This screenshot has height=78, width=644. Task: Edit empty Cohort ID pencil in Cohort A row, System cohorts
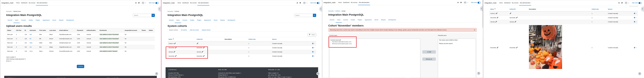point(197,43)
